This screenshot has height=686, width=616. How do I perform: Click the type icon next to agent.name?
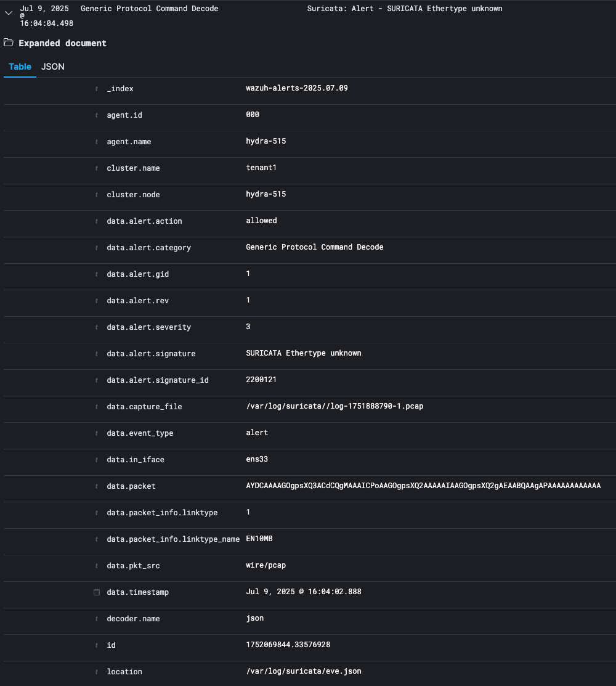point(97,142)
